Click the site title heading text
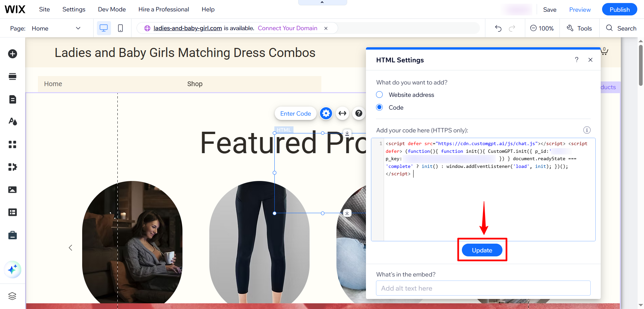 [185, 53]
